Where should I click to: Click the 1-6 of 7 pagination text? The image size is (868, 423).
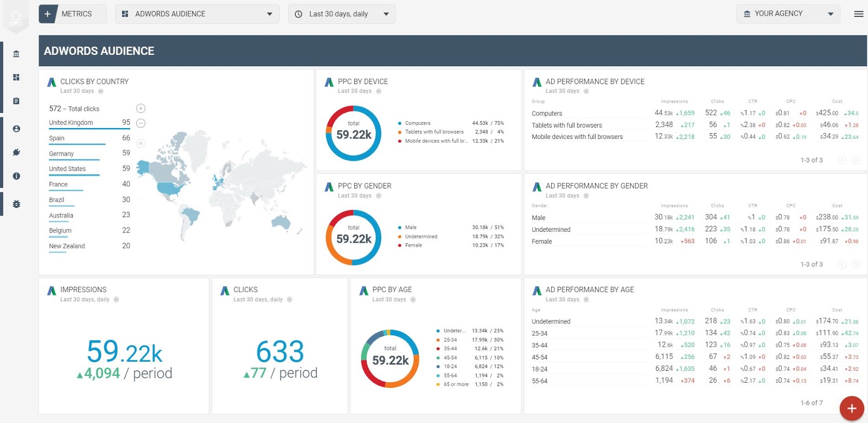(x=812, y=403)
